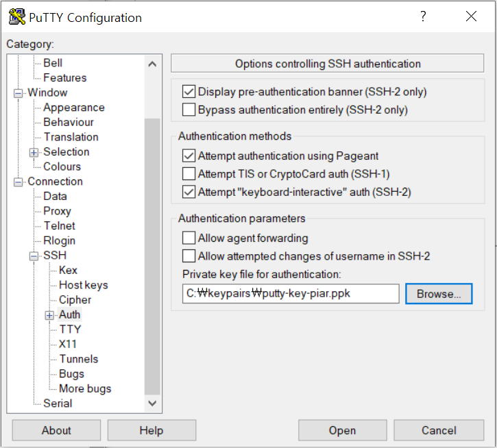This screenshot has width=497, height=448.
Task: Open the TTY category
Action: coord(70,329)
